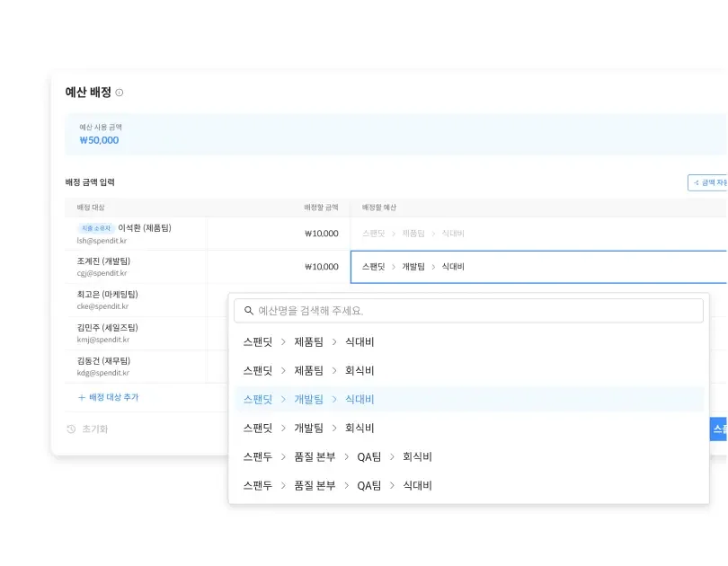Click the plus icon beside 배정 대상 추가
Image resolution: width=728 pixels, height=566 pixels.
(x=80, y=397)
